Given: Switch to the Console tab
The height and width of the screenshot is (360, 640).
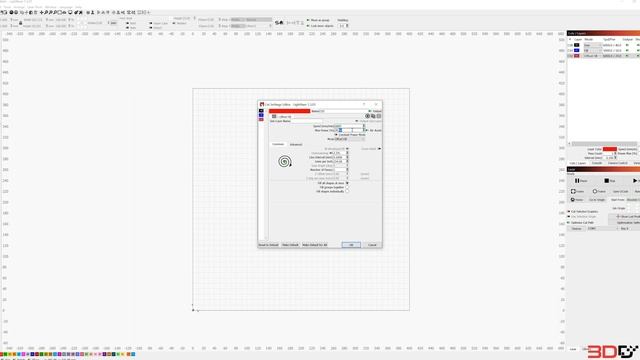Looking at the screenshot, I should 597,163.
